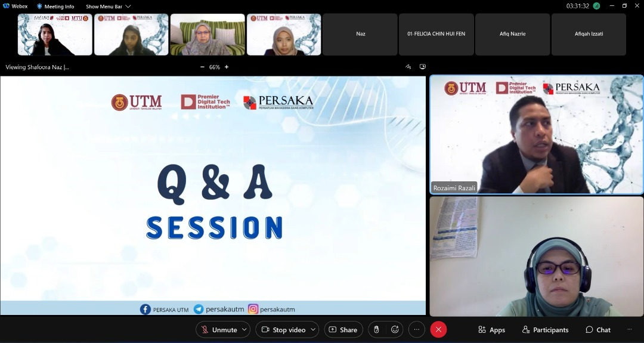Click the pop-out shared screen icon
Image resolution: width=644 pixels, height=343 pixels.
coord(423,67)
